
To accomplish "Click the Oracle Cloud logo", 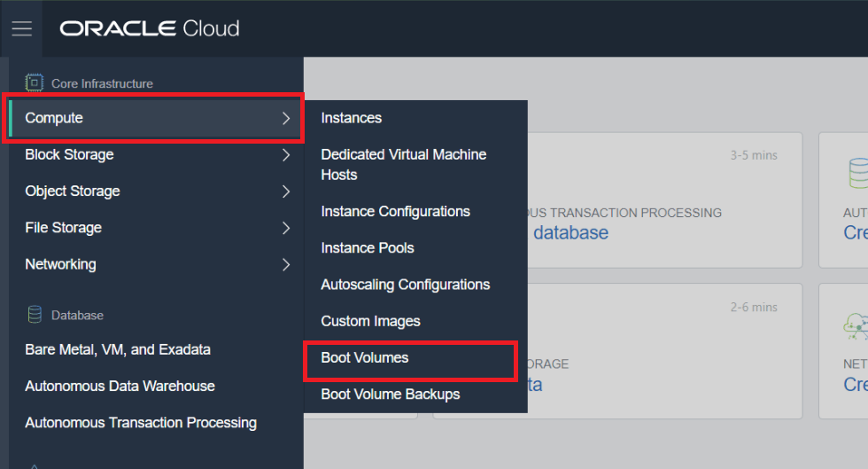I will click(x=150, y=28).
